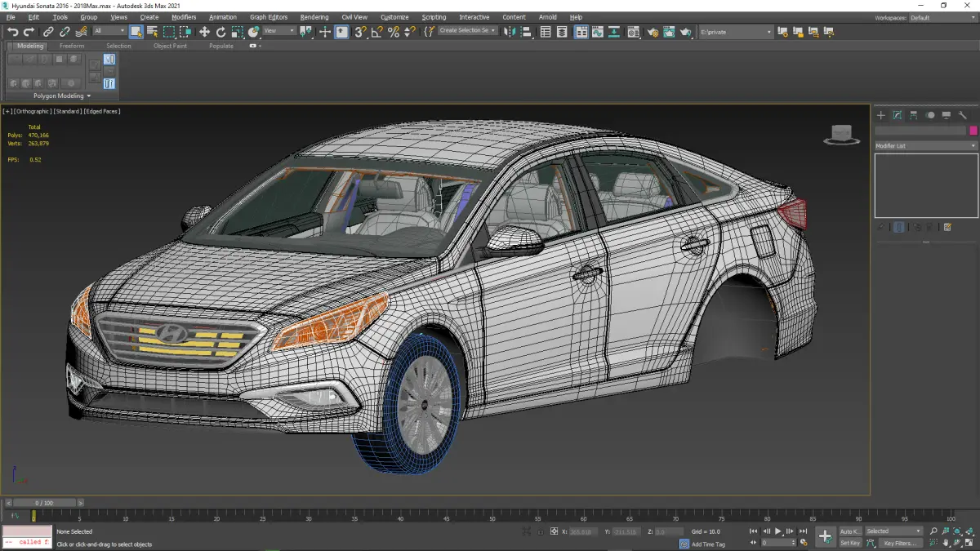Viewport: 980px width, 551px height.
Task: Click the Orthographic viewport label
Action: pos(33,111)
